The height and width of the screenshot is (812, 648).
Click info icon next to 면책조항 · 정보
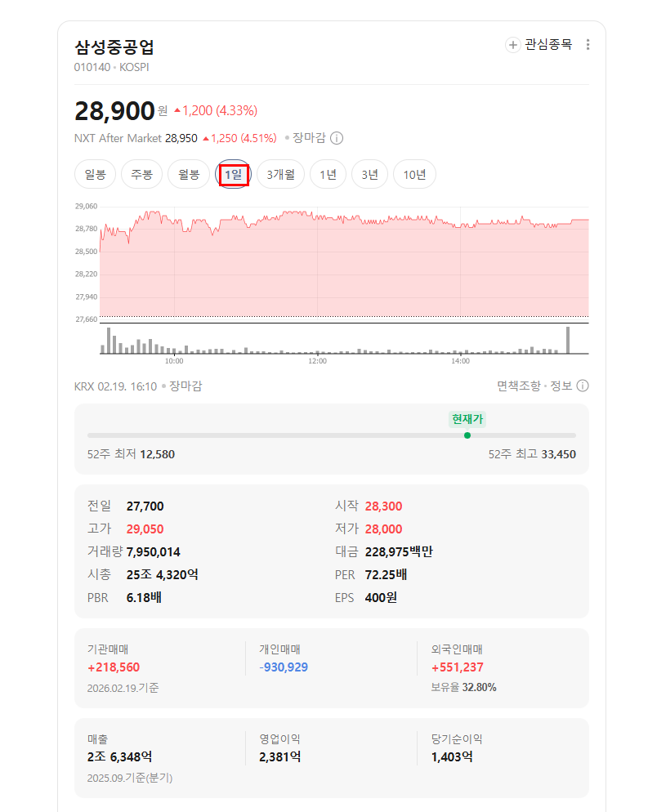tap(583, 386)
